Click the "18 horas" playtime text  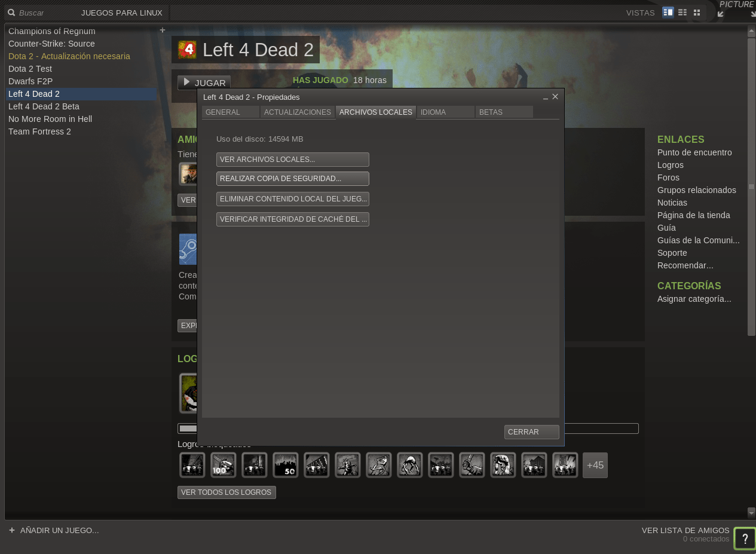370,80
